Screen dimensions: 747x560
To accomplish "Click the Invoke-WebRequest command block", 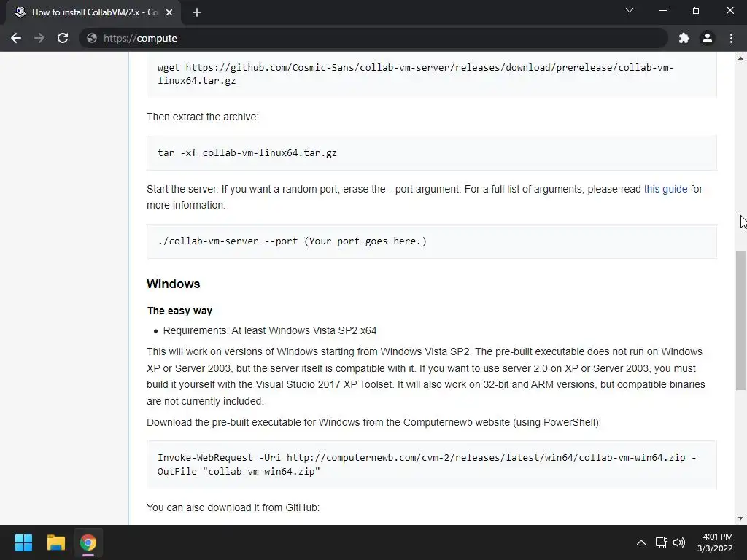I will pyautogui.click(x=432, y=464).
